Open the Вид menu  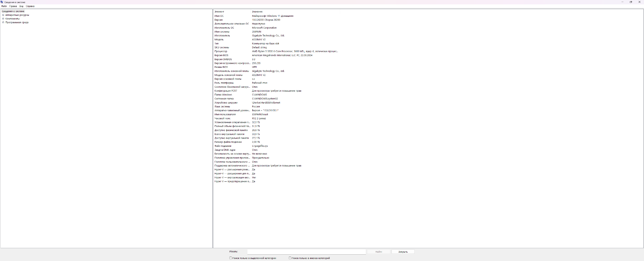(21, 6)
